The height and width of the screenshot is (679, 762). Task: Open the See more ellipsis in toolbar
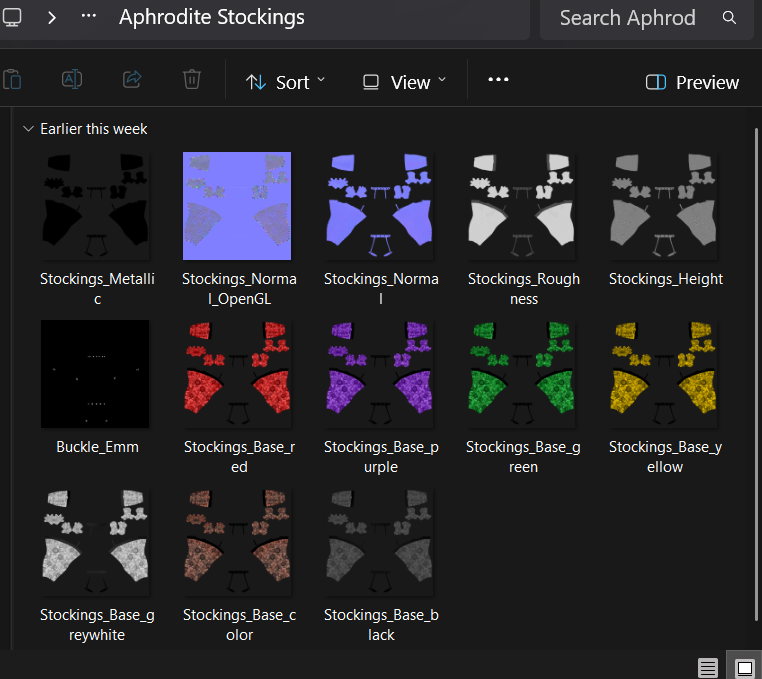point(498,79)
